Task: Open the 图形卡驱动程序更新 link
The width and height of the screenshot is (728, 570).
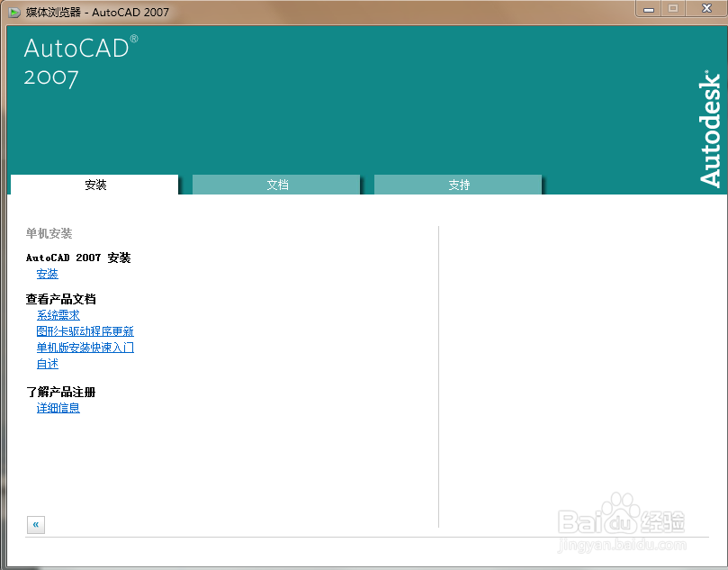Action: pyautogui.click(x=85, y=331)
